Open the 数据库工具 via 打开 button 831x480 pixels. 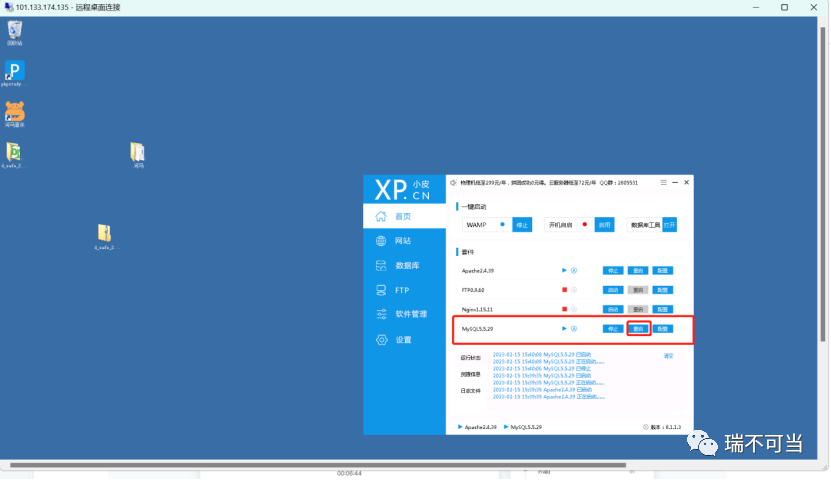tap(669, 225)
